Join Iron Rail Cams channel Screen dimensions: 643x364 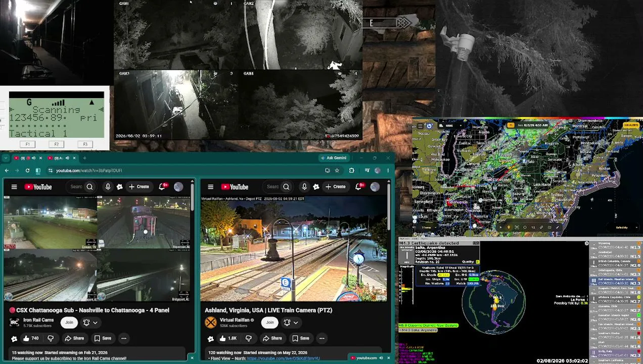tap(69, 322)
